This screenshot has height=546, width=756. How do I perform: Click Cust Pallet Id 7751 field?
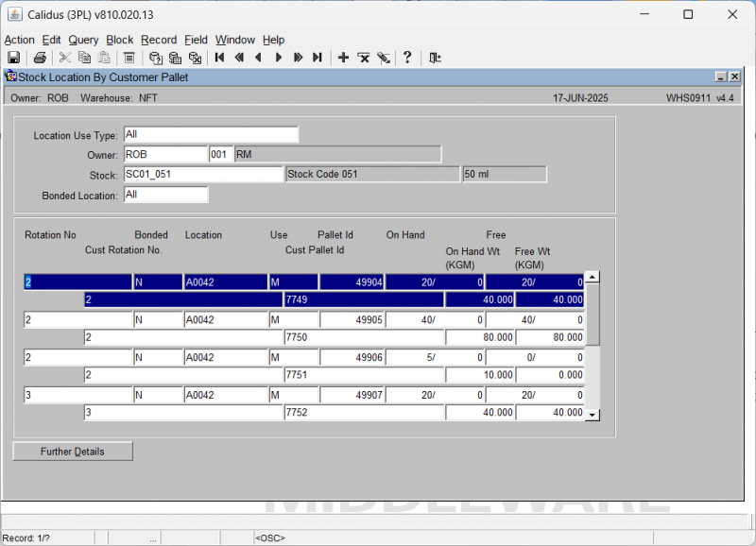(x=364, y=374)
